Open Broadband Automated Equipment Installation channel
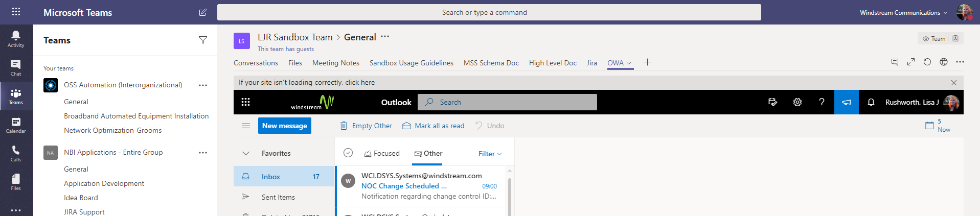 [136, 116]
